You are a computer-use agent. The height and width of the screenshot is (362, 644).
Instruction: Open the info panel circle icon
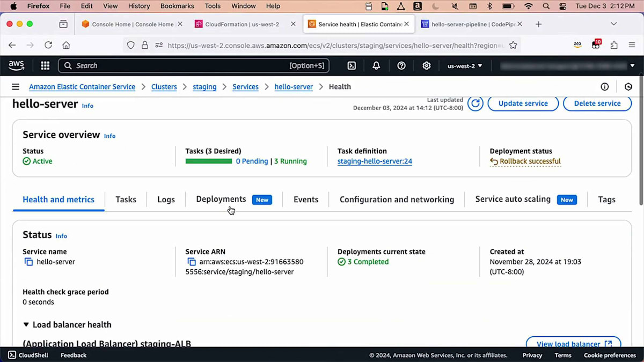(605, 87)
